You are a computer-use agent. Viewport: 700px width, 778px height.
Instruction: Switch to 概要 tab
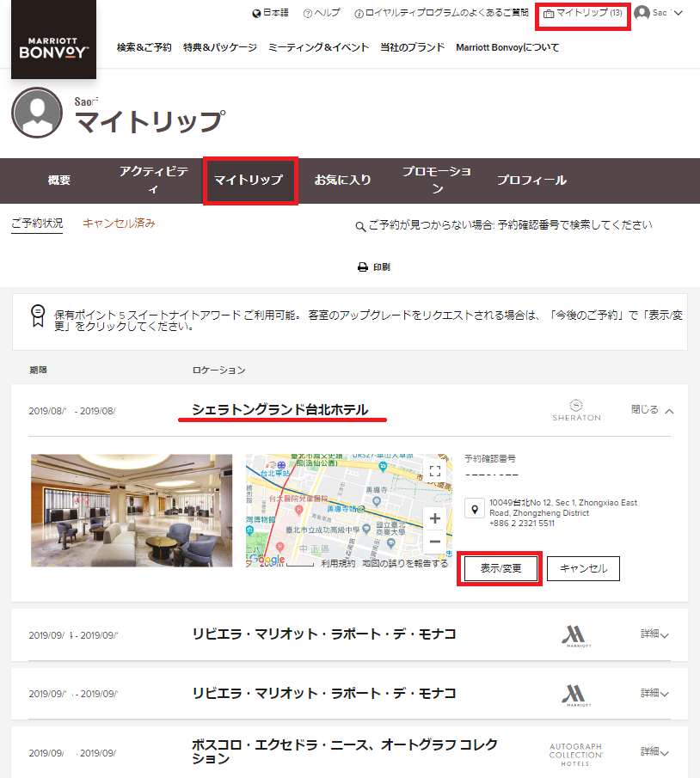coord(59,181)
